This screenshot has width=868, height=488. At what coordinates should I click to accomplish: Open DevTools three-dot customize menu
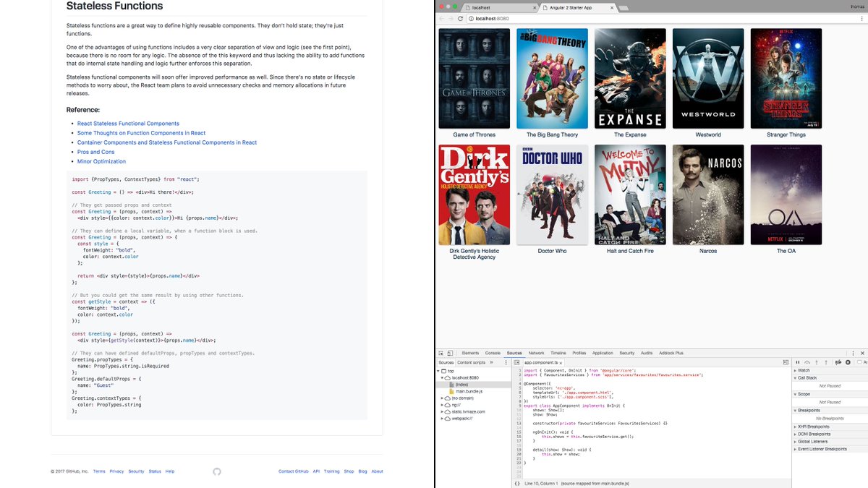pos(854,354)
